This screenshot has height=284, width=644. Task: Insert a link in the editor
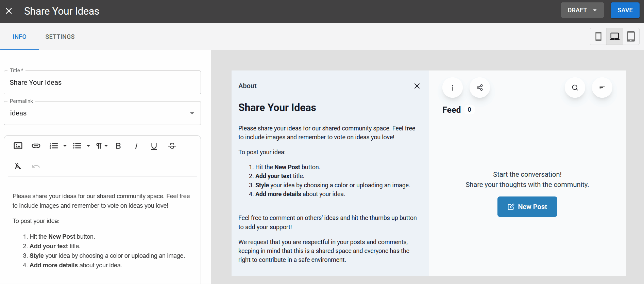[x=36, y=146]
